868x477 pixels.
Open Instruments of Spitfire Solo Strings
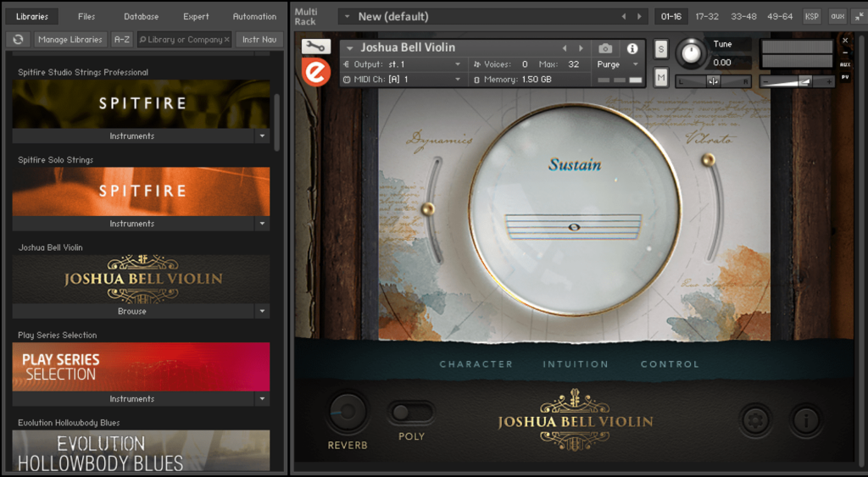click(133, 224)
